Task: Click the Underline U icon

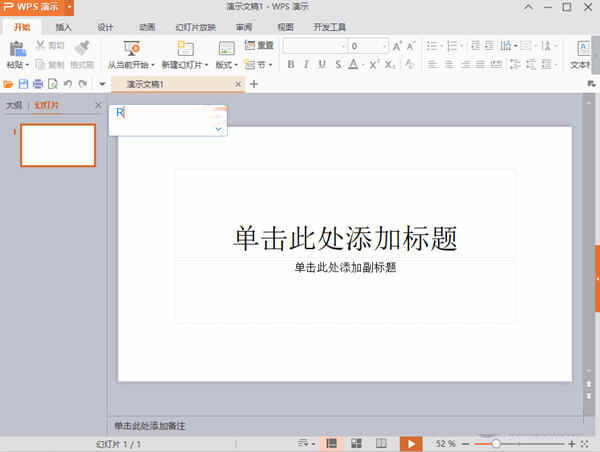Action: 321,65
